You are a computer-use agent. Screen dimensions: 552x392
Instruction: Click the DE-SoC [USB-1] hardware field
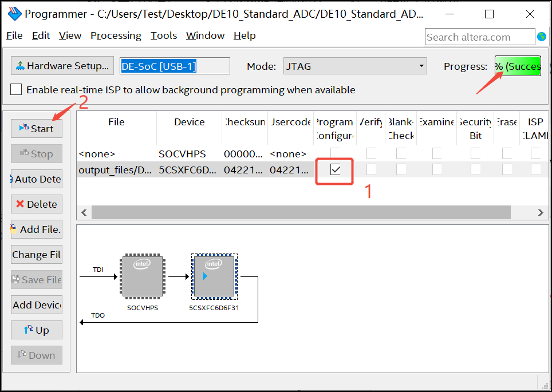(x=175, y=66)
